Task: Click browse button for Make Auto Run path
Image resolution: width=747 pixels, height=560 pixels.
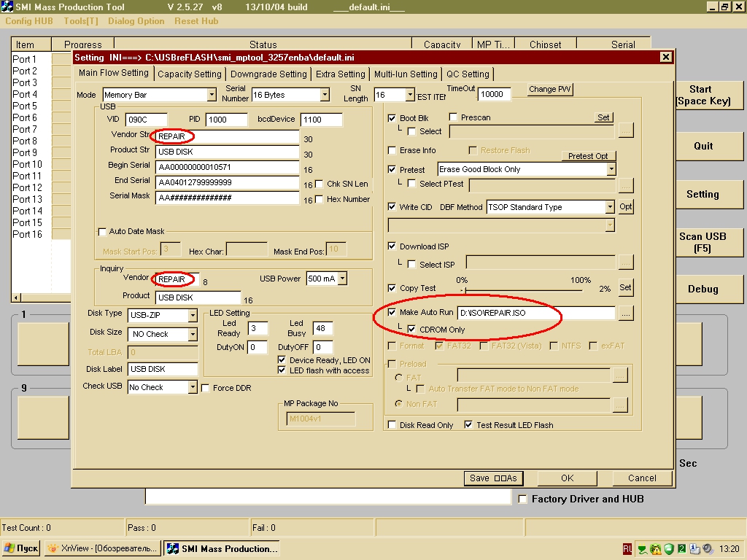Action: 625,314
